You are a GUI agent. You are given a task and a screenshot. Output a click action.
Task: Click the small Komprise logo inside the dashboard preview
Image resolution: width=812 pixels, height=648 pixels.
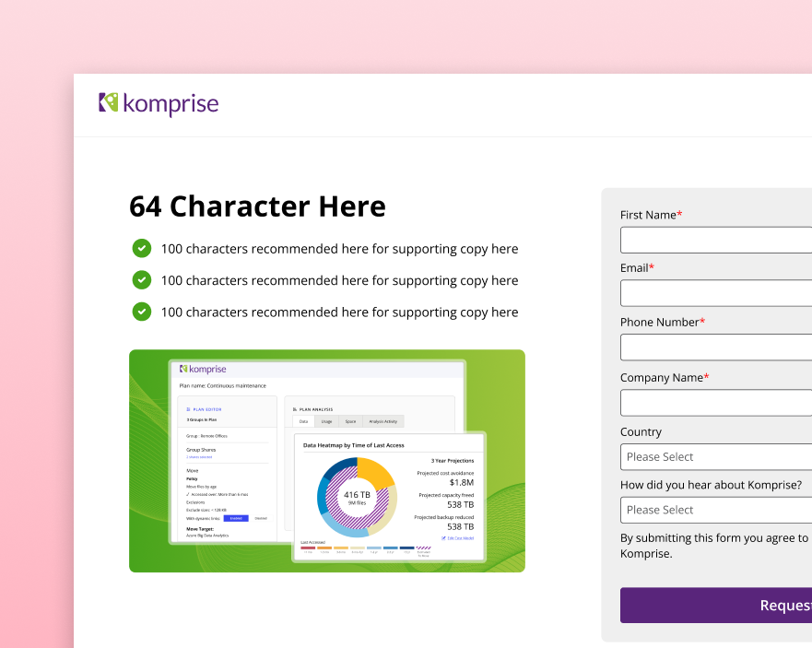[x=203, y=369]
